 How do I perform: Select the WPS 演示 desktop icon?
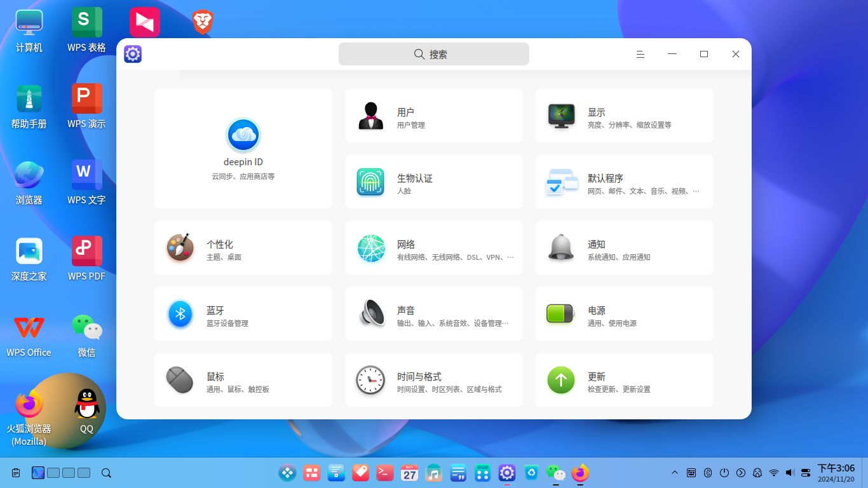(x=86, y=107)
